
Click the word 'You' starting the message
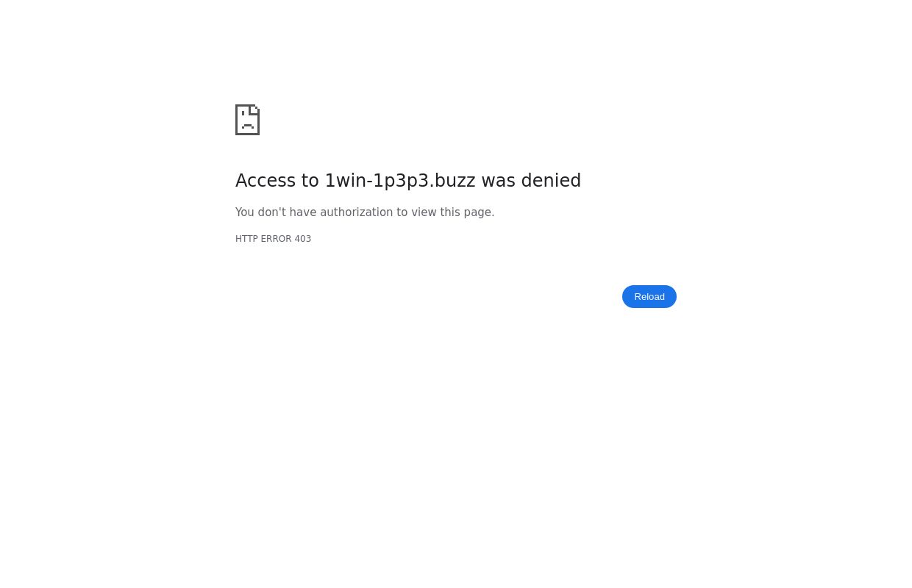245,212
